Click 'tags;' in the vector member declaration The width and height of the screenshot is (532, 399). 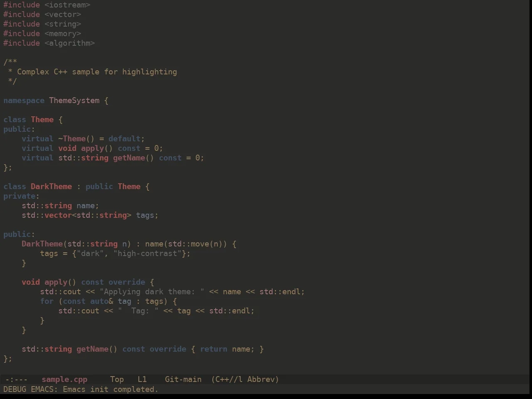[147, 215]
